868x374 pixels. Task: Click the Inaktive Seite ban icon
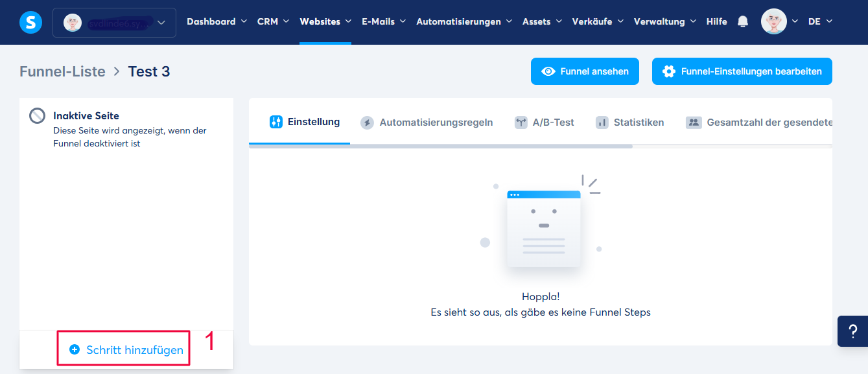coord(38,116)
